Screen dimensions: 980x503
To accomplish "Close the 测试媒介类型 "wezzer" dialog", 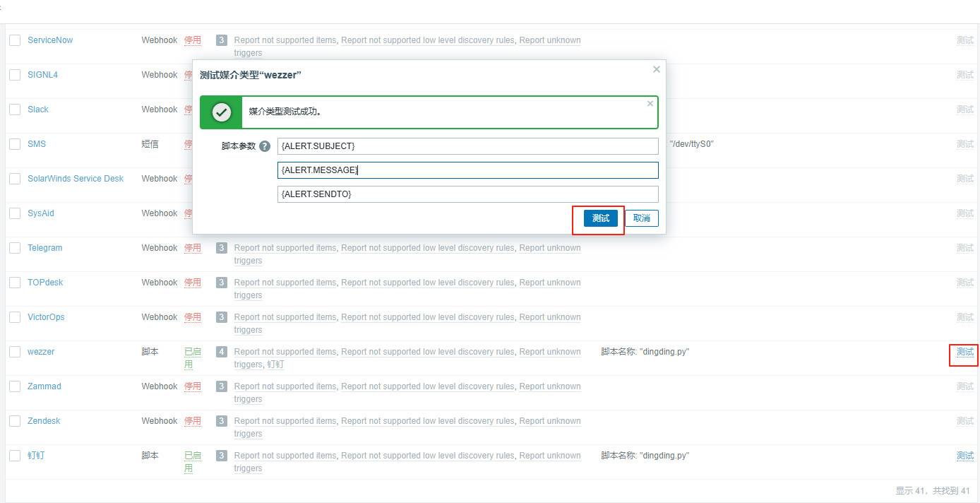I will 657,69.
